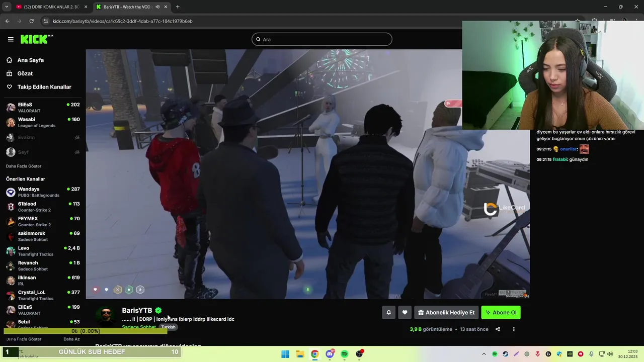Mute the Kick tab audio icon
The image size is (644, 362).
click(157, 7)
